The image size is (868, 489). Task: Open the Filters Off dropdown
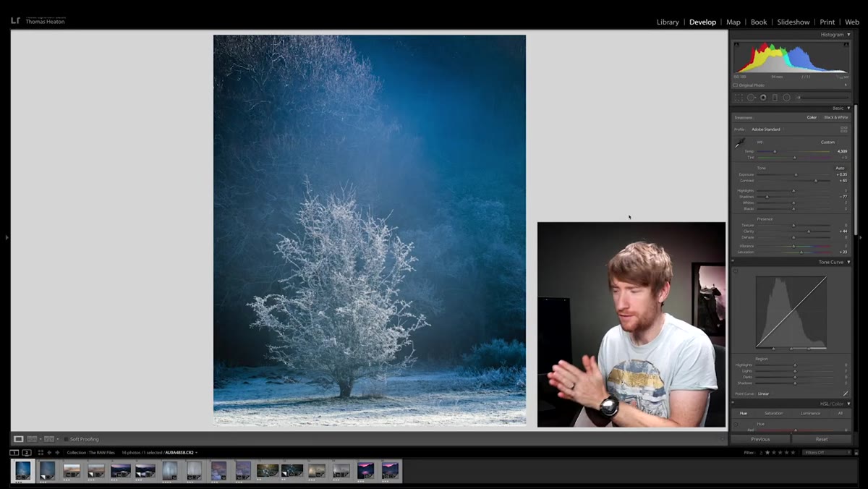point(827,452)
